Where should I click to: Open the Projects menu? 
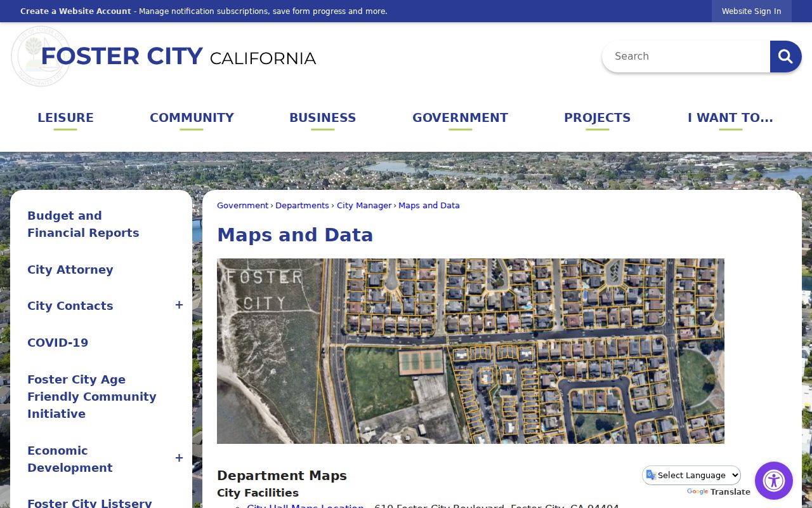click(x=597, y=118)
